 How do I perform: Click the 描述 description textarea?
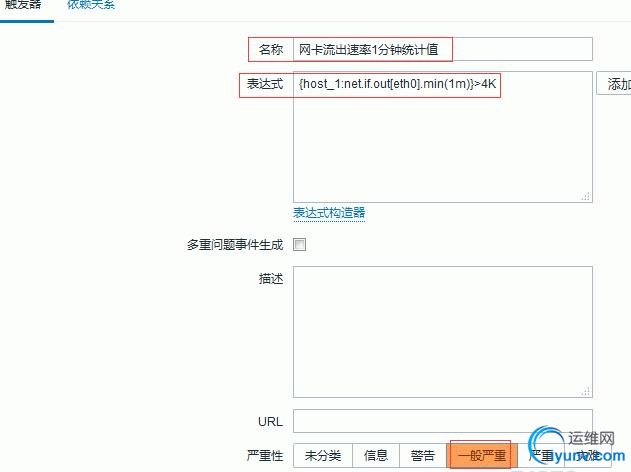443,332
